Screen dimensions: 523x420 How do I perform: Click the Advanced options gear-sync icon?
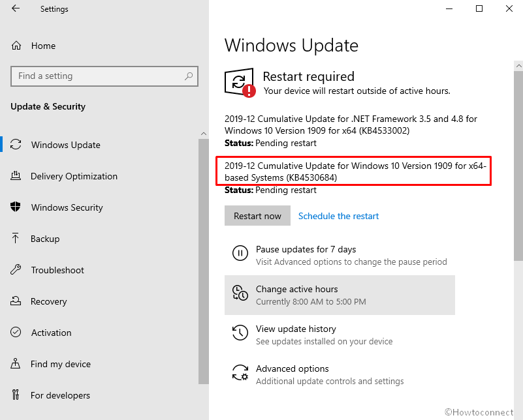point(240,372)
